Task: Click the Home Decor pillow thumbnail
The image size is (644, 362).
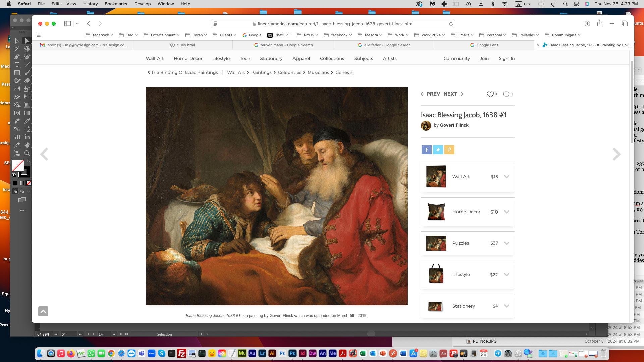Action: [x=436, y=212]
